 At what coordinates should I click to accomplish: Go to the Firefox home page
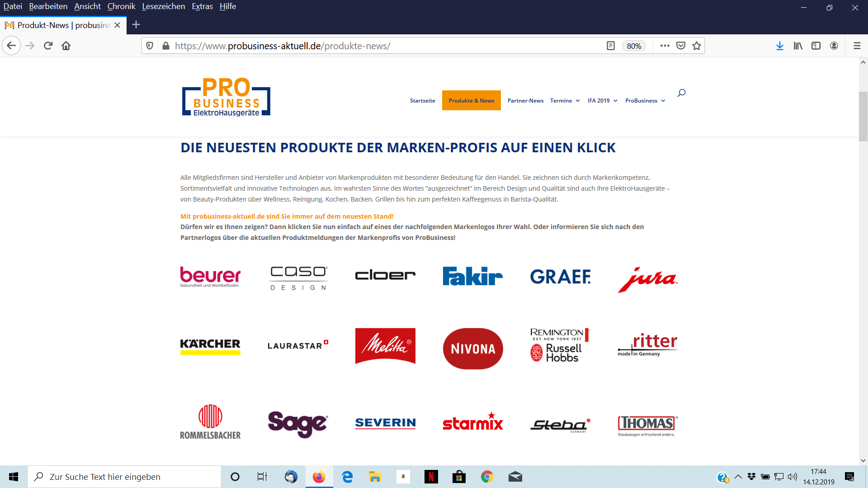[x=66, y=46]
